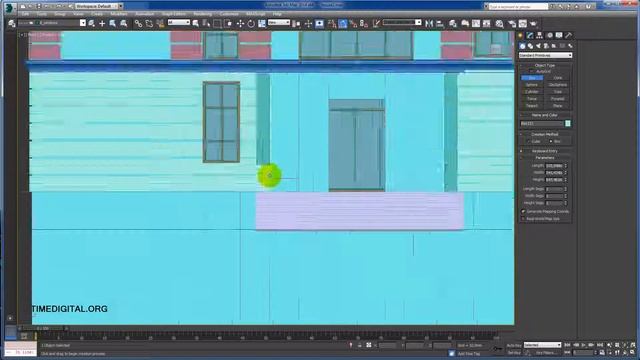640x360 pixels.
Task: Click the Render Production teapot icon
Action: coord(533,24)
